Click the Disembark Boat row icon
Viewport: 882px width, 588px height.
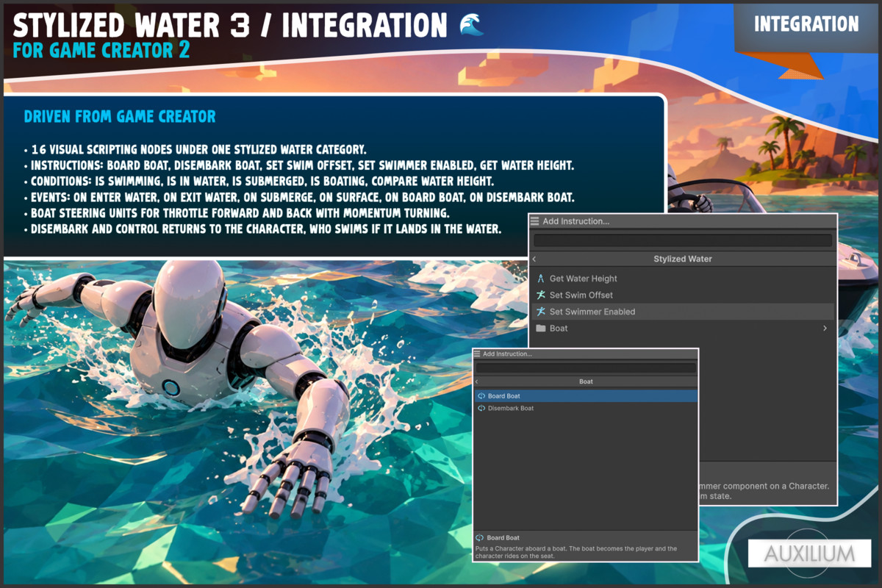click(x=481, y=408)
